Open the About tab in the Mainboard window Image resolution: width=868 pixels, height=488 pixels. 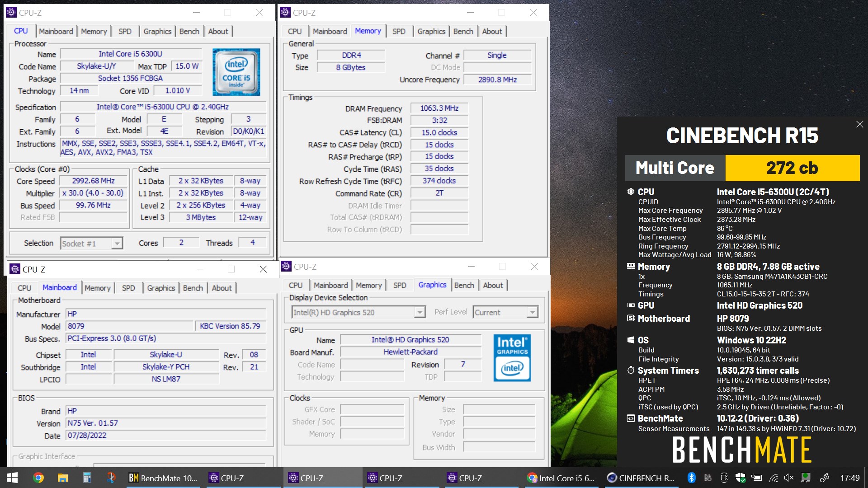(222, 288)
